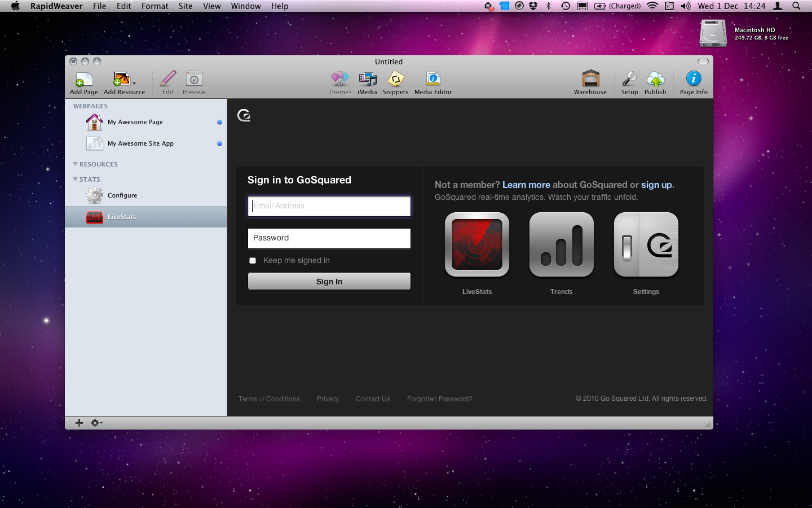This screenshot has height=508, width=812.
Task: Click the plus button in bottom bar
Action: click(79, 423)
